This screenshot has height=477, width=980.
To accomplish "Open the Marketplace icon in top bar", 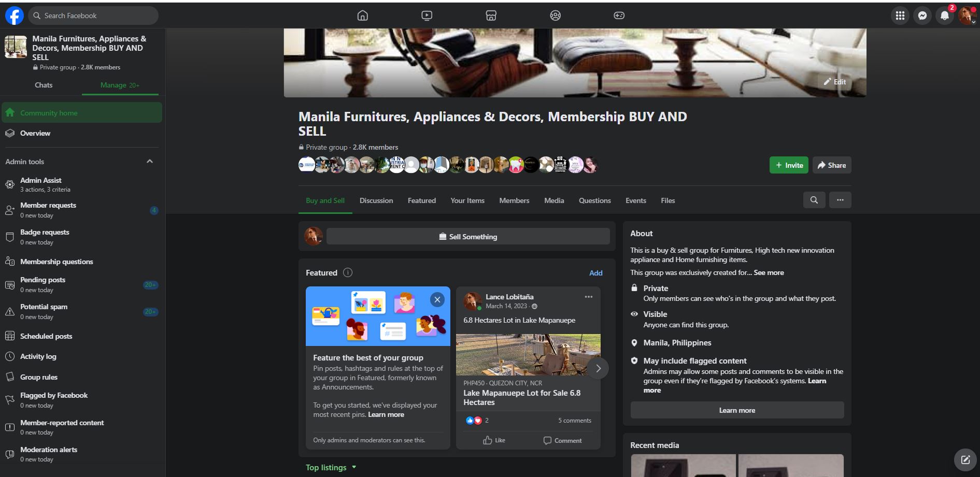I will [x=491, y=16].
